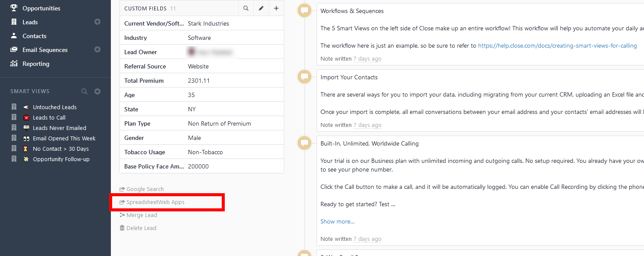The image size is (644, 256).
Task: Add a custom field with plus icon
Action: pos(276,8)
